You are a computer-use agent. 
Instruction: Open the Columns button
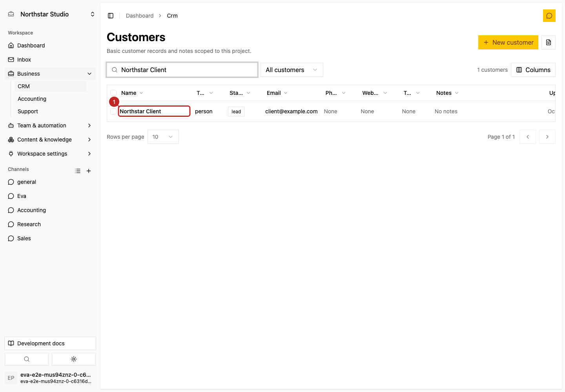tap(533, 70)
